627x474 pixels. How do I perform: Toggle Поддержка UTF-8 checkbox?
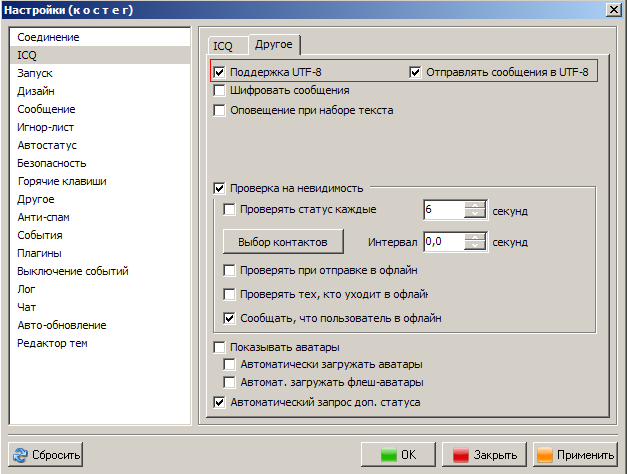coord(219,72)
